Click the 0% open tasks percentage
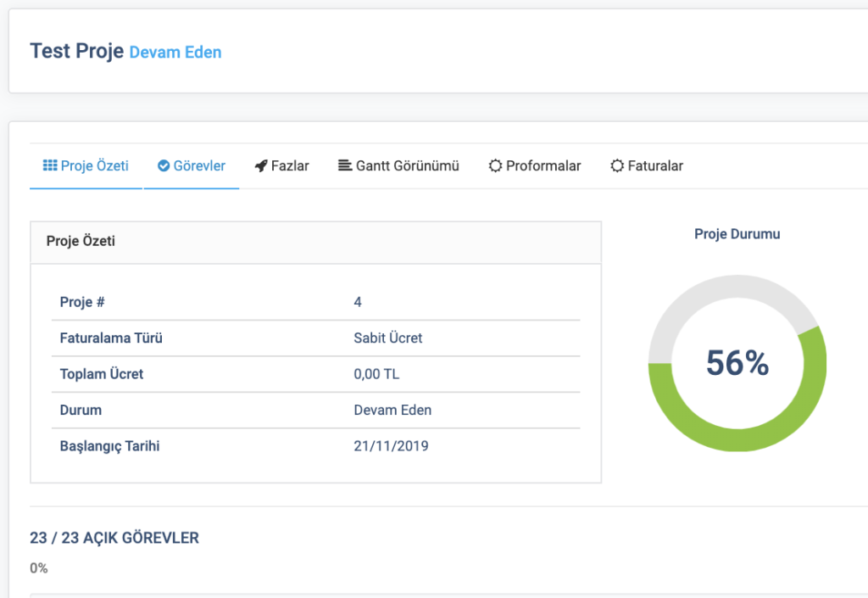Image resolution: width=868 pixels, height=598 pixels. coord(39,568)
